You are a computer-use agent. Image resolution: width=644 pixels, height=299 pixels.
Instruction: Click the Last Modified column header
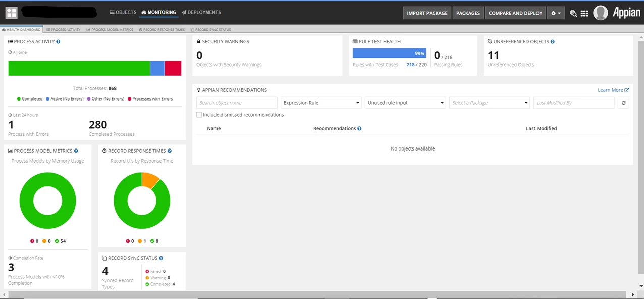(541, 129)
